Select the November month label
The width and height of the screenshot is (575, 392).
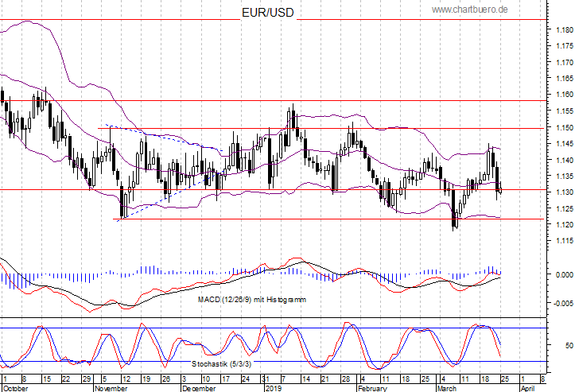tap(111, 388)
